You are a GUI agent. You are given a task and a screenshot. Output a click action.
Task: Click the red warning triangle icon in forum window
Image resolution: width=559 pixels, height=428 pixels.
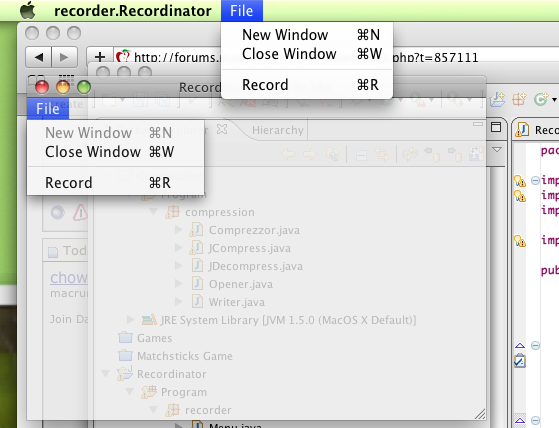coord(81,213)
